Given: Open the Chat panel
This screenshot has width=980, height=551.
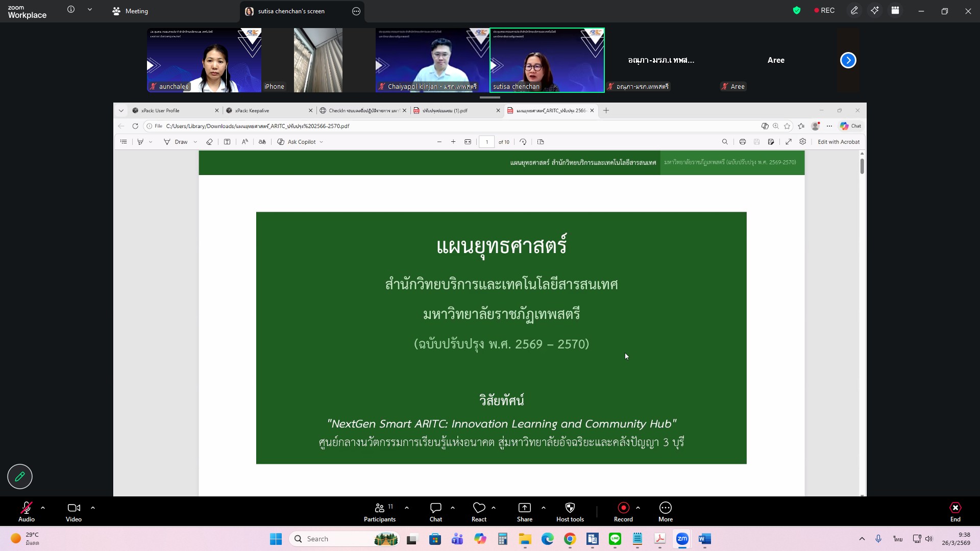Looking at the screenshot, I should (x=435, y=512).
